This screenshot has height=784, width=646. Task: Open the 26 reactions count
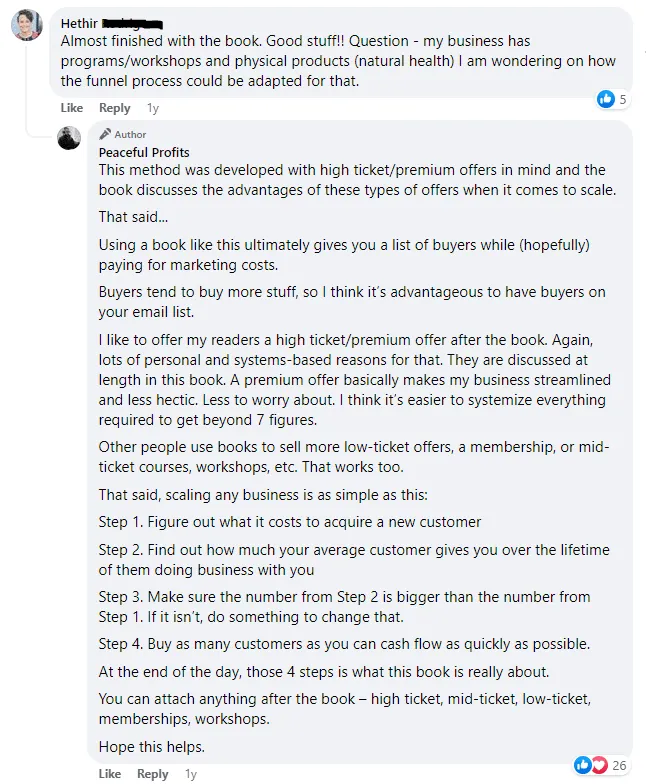pos(619,765)
